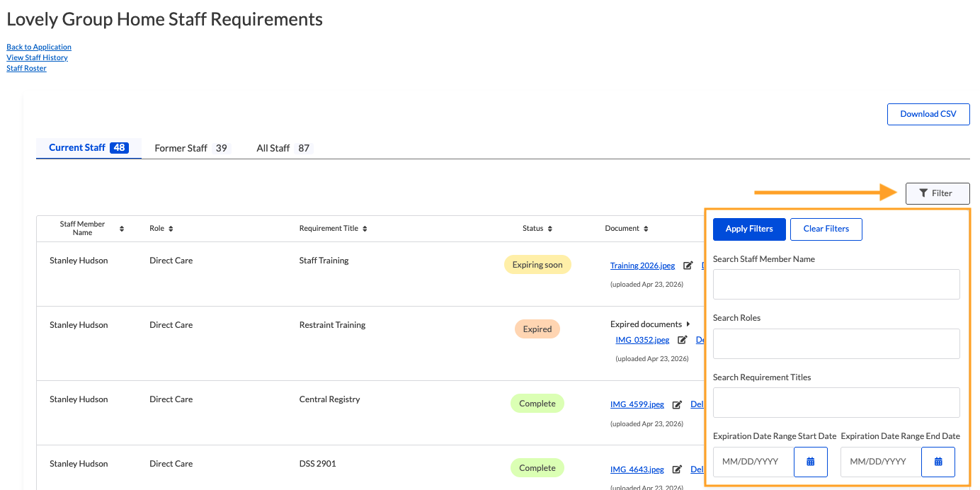
Task: Open calendar picker for Expiration End Date
Action: (x=938, y=462)
